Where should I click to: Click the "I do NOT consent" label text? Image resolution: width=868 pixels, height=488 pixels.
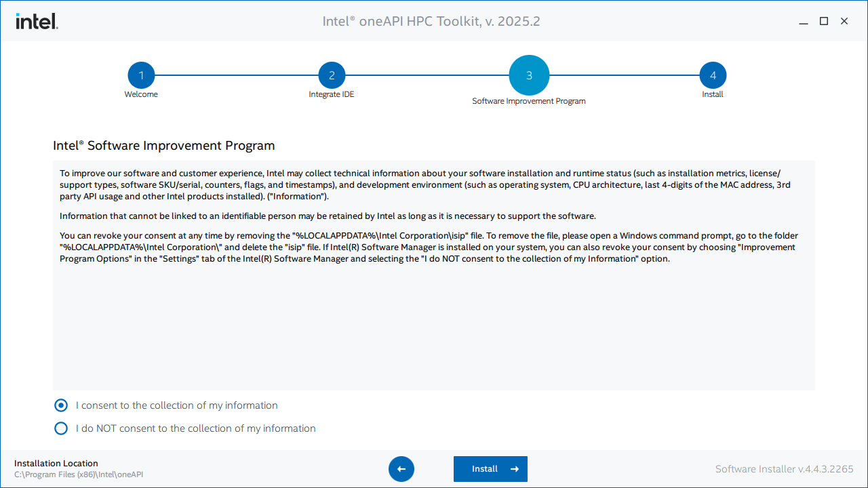click(x=196, y=428)
